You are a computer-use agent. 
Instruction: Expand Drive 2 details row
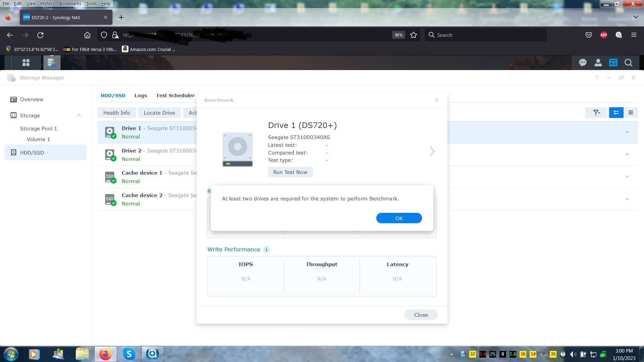click(627, 154)
